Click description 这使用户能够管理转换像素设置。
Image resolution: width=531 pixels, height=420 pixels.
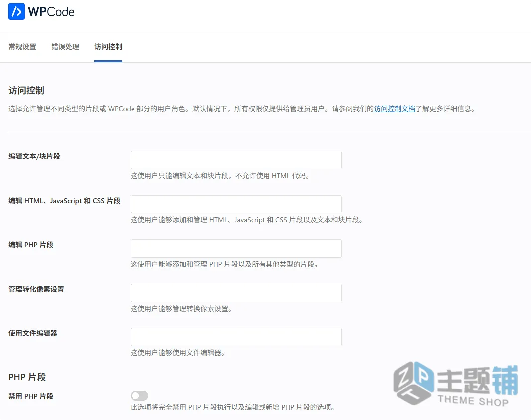[x=181, y=309]
